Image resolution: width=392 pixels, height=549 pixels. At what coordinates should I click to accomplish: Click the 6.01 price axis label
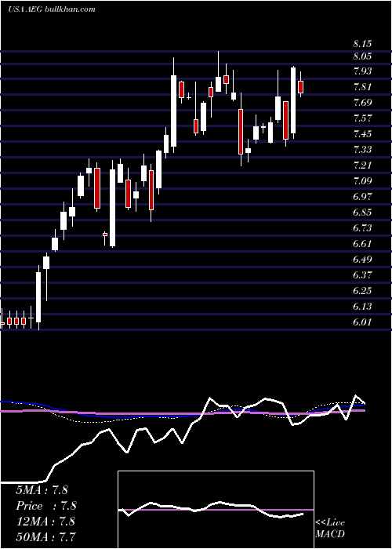pos(362,322)
